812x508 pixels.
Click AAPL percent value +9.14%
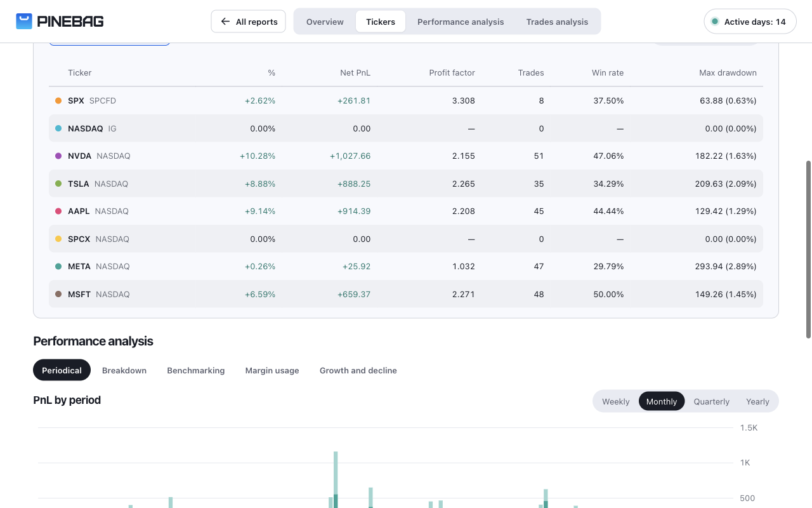coord(260,211)
